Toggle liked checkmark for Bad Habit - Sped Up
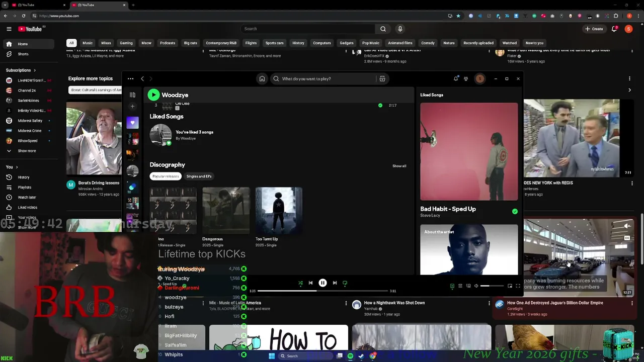The image size is (644, 362). tap(515, 212)
